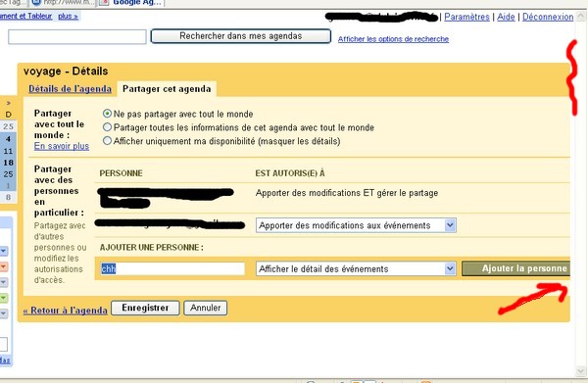Open the 'Aide' link
The height and width of the screenshot is (383, 588).
point(506,17)
